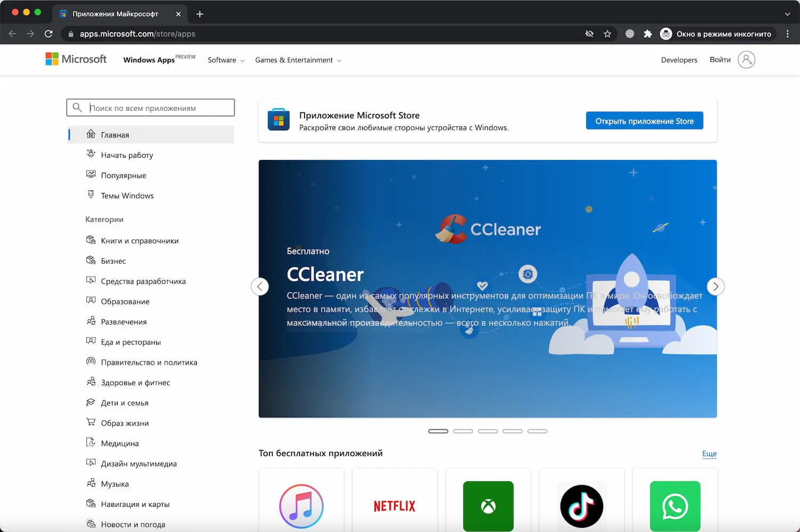Open the browser extensions puzzle icon

(647, 34)
